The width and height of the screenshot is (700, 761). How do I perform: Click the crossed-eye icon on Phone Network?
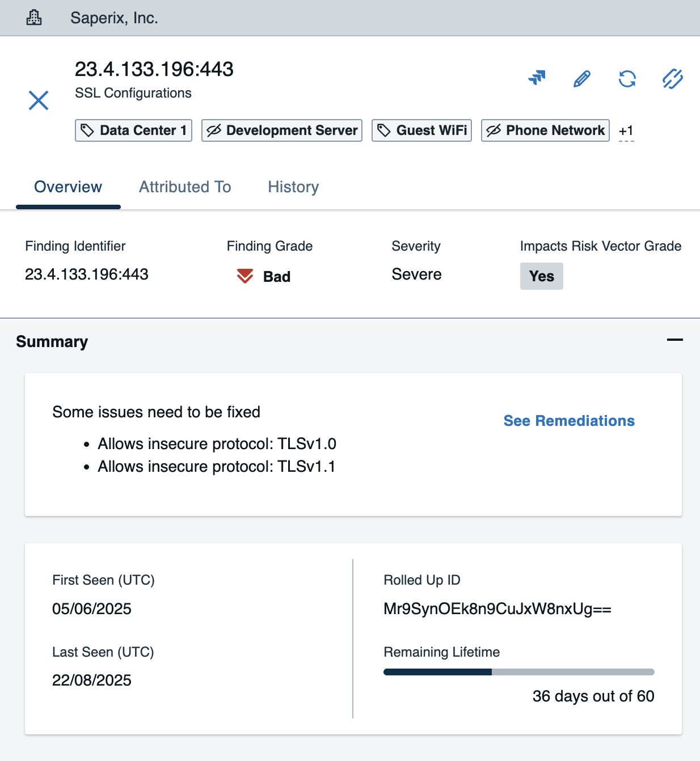click(494, 130)
